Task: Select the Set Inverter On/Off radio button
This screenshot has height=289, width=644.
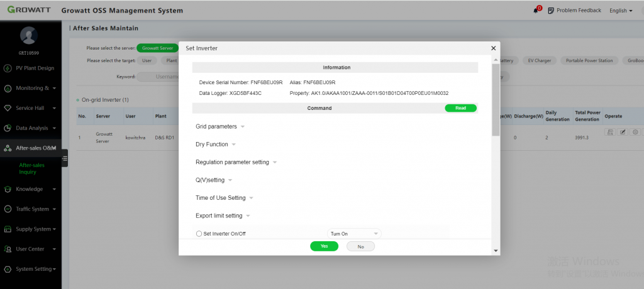Action: pos(199,234)
